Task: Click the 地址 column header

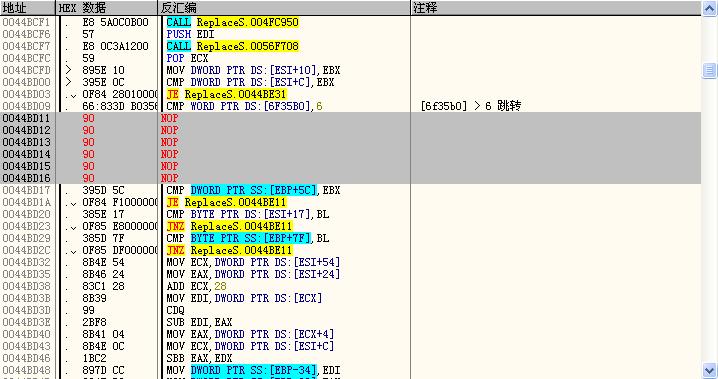Action: click(27, 8)
